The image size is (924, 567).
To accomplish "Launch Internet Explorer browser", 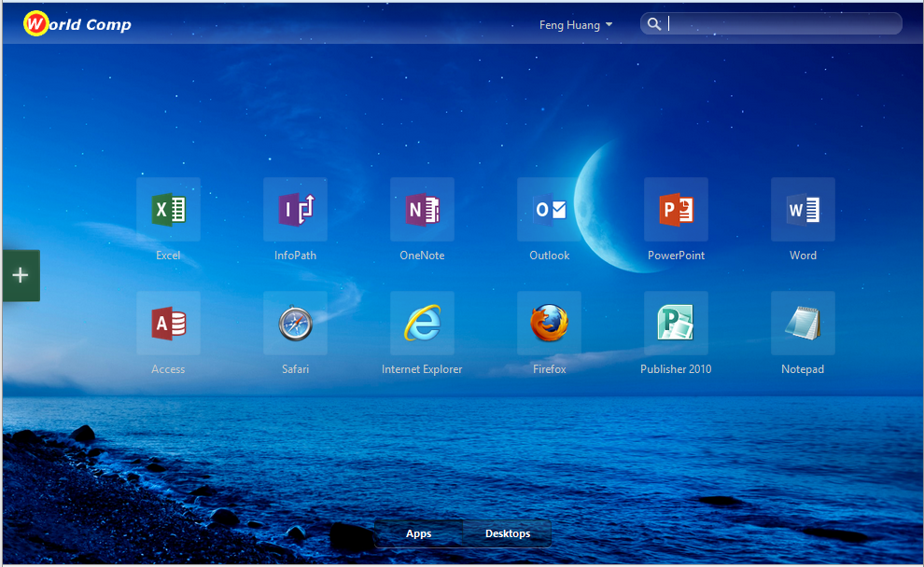I will [422, 324].
